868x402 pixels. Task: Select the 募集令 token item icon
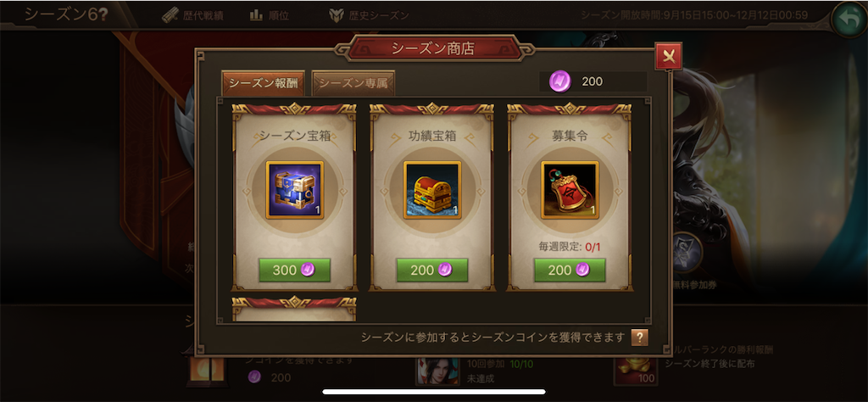tap(570, 190)
